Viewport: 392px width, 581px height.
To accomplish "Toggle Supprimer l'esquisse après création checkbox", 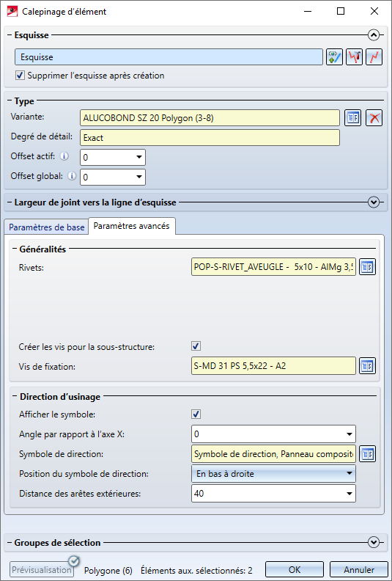I will click(20, 76).
